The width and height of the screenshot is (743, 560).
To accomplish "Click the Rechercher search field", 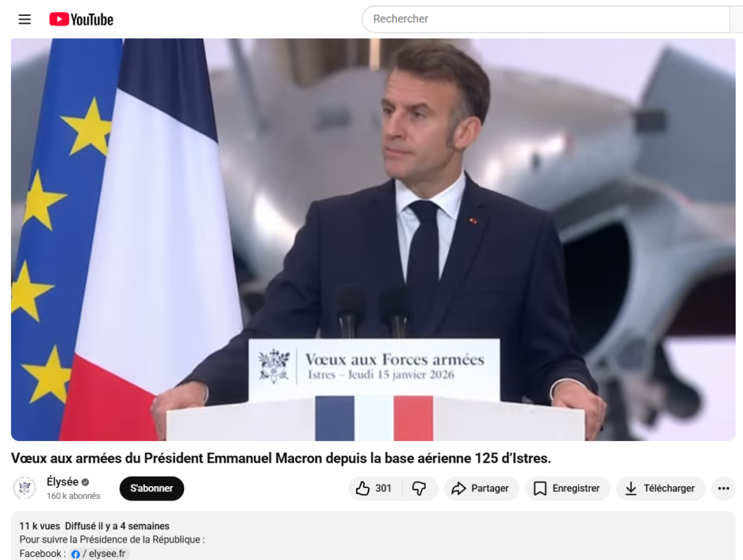I will [x=546, y=19].
